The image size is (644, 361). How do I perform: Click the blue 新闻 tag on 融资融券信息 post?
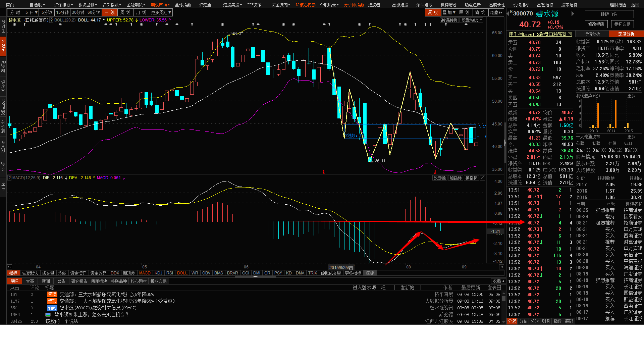(52, 308)
